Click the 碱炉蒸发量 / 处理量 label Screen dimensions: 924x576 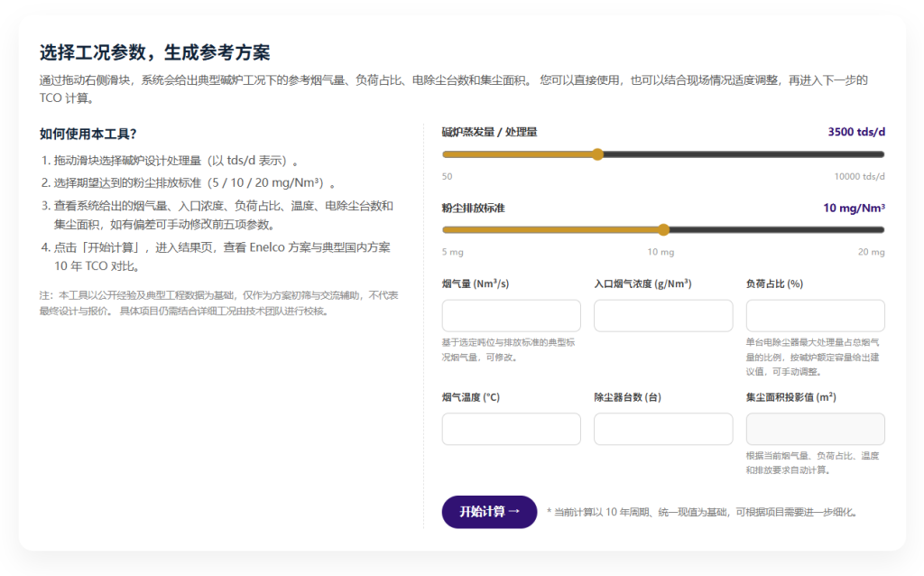pyautogui.click(x=489, y=132)
